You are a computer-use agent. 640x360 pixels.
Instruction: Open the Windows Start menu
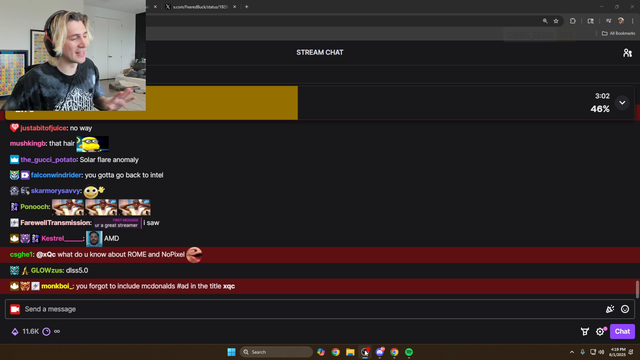tap(231, 352)
